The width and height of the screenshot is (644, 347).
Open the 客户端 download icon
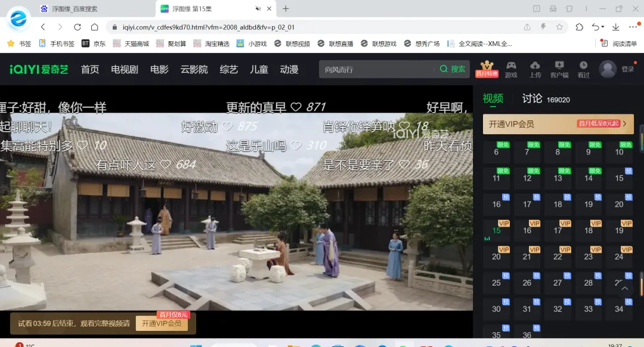[559, 69]
